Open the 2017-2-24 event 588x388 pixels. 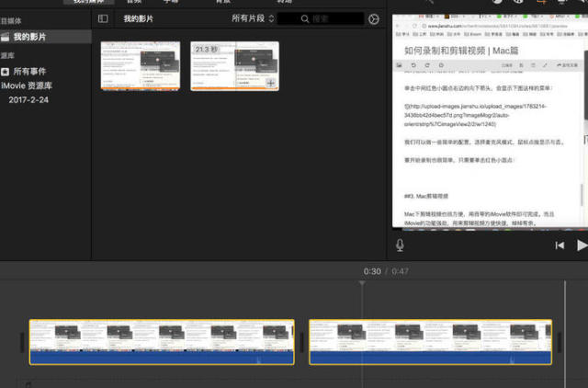point(28,100)
